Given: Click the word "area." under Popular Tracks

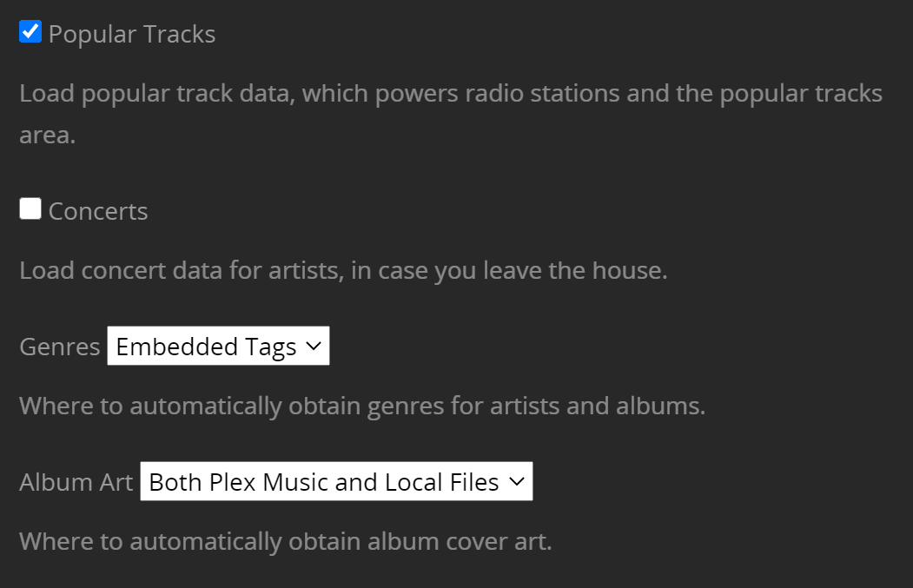Looking at the screenshot, I should point(48,136).
